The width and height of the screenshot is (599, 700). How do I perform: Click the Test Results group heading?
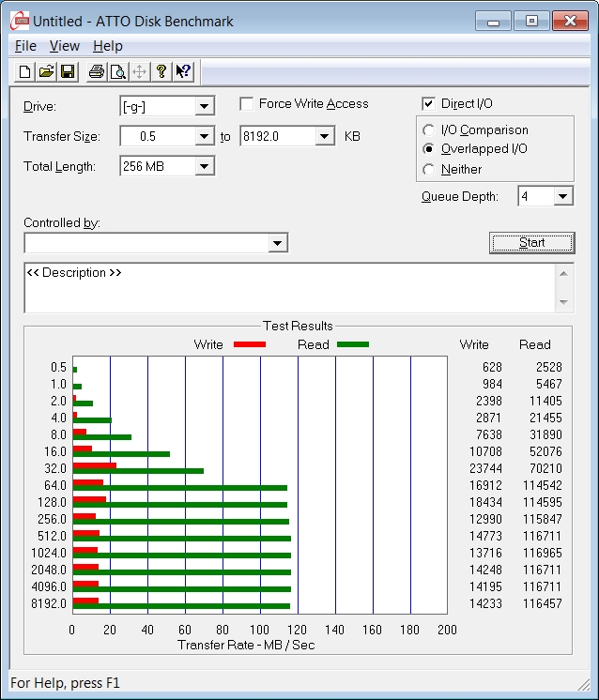tap(298, 326)
